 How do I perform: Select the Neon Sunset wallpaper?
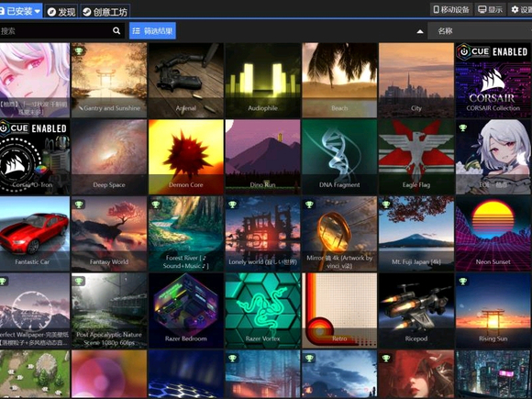coord(493,234)
